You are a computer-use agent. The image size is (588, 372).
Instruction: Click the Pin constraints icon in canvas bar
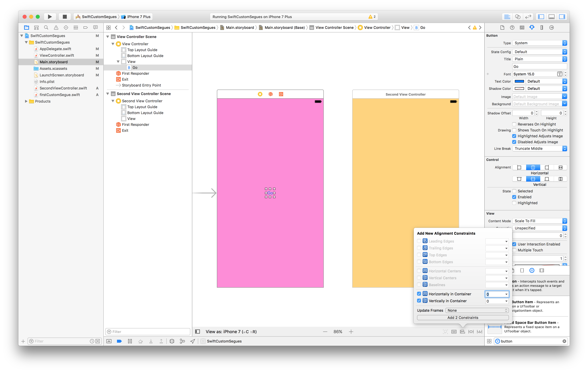(x=471, y=332)
